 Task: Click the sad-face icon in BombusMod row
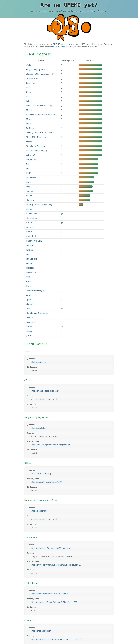pyautogui.click(x=62, y=214)
